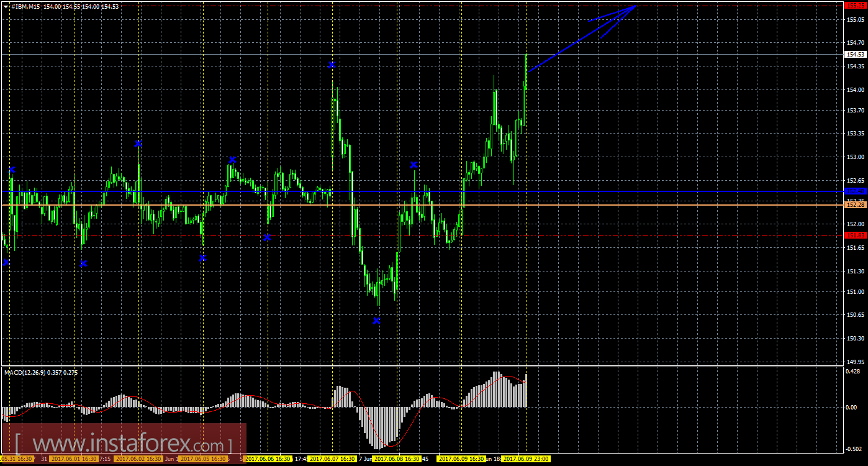Select the 2017.06.05 16:30 date label
Screen dimensions: 868x466
204,459
